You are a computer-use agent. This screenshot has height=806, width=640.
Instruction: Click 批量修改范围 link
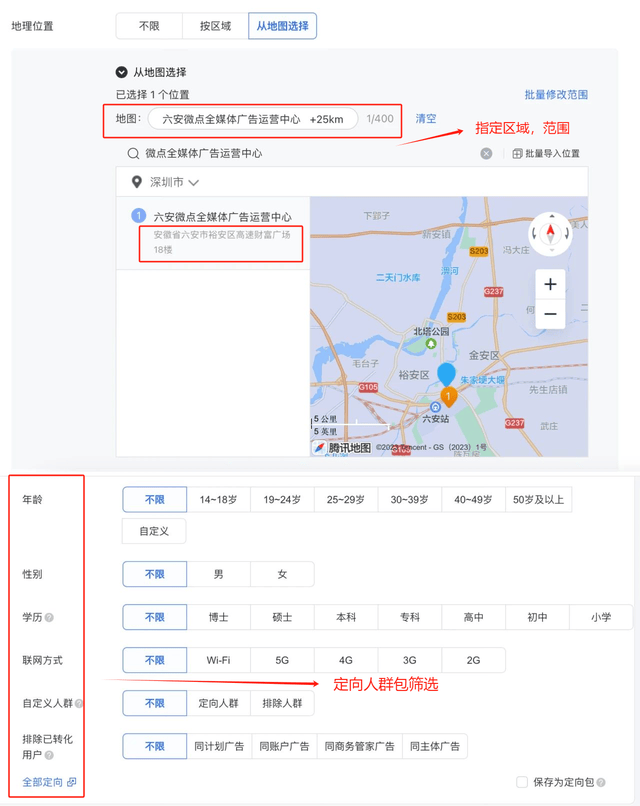point(556,95)
